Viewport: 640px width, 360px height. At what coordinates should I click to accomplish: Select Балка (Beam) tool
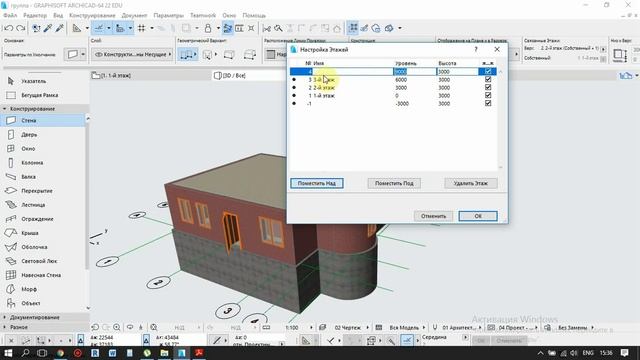pyautogui.click(x=43, y=177)
